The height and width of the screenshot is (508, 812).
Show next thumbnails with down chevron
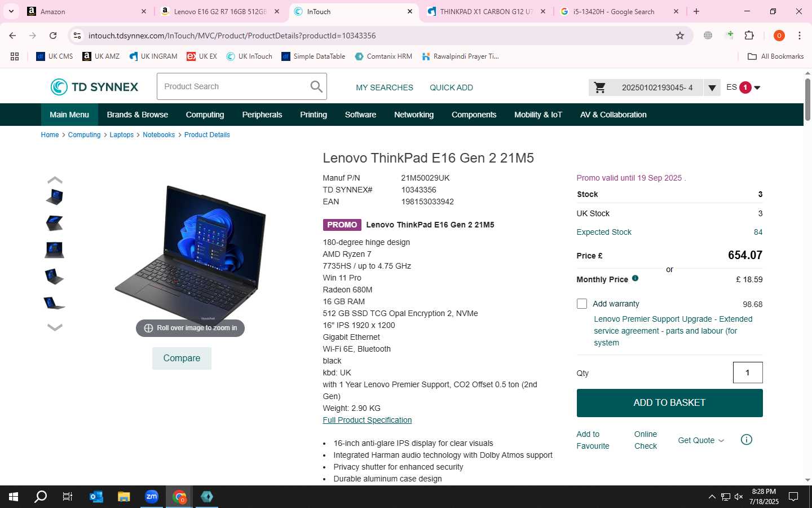55,327
